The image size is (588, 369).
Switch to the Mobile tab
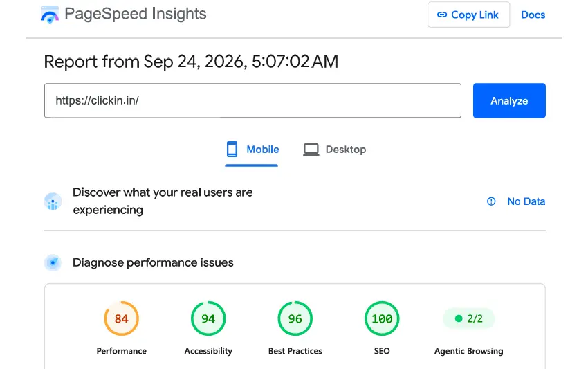click(252, 150)
